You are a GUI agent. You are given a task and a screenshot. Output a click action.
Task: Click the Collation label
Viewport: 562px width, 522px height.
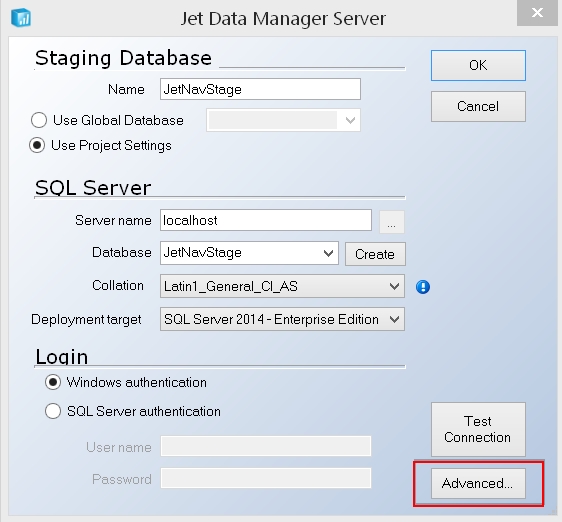point(118,286)
